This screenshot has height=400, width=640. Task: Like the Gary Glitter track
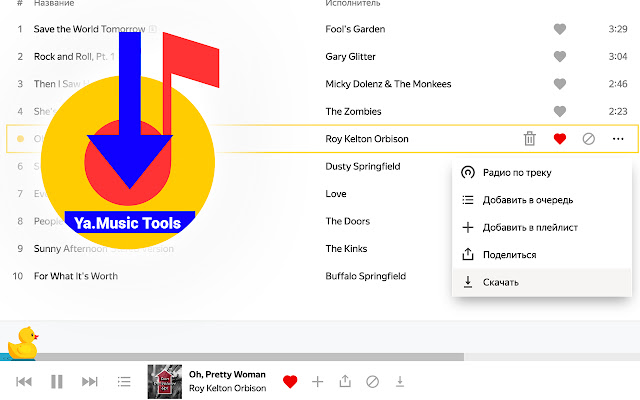click(x=560, y=56)
